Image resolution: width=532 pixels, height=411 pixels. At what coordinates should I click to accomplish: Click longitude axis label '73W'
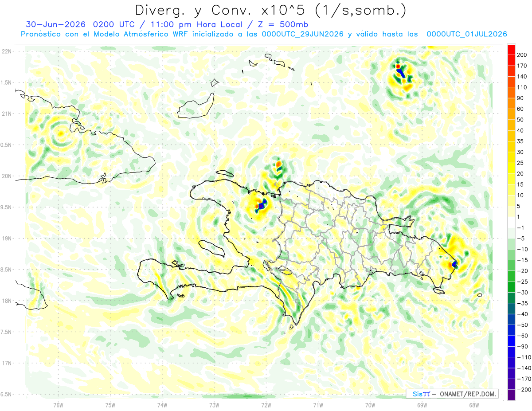(x=214, y=405)
